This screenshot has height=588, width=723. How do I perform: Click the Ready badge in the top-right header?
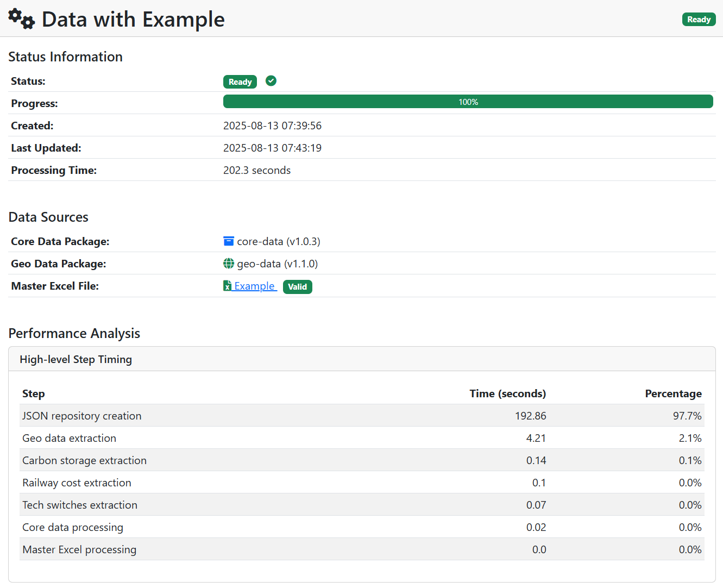699,20
